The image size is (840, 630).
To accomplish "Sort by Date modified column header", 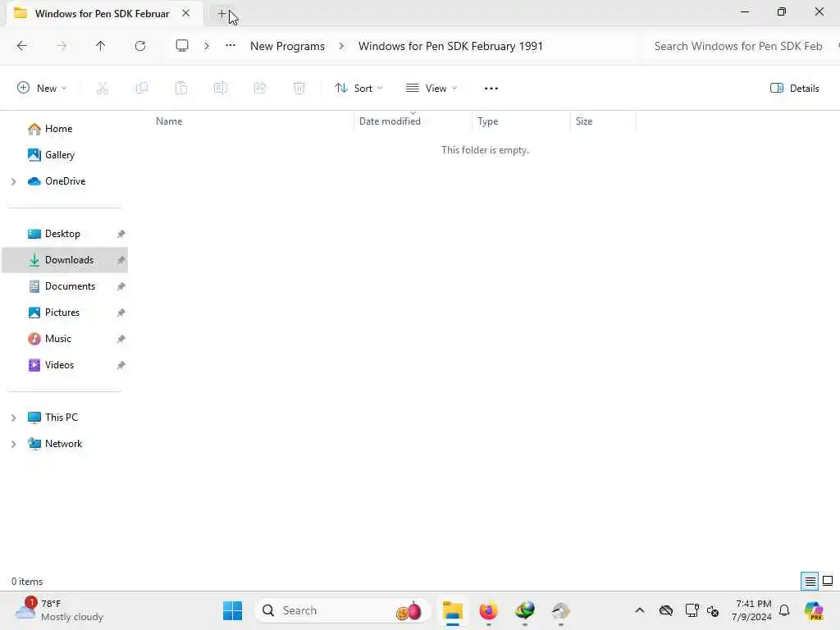I will [390, 121].
